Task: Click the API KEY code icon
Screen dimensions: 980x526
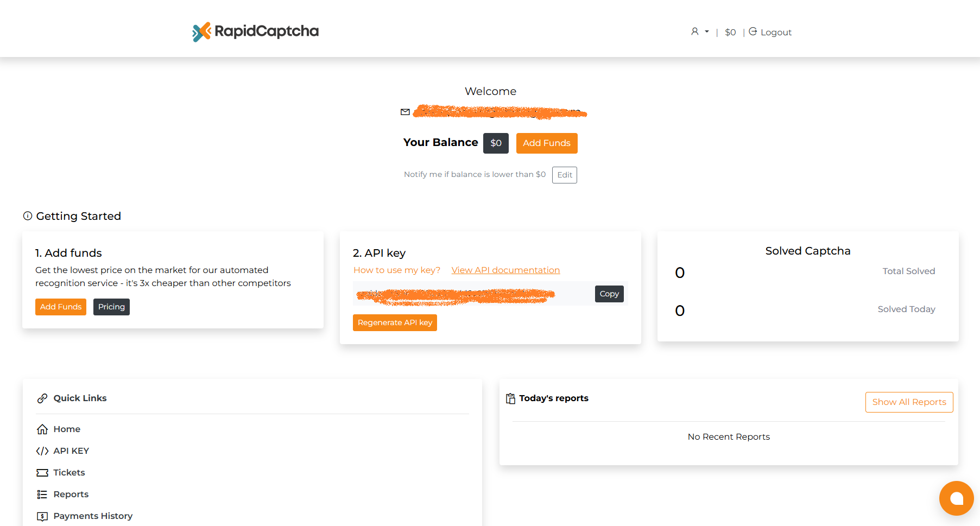Action: [42, 451]
